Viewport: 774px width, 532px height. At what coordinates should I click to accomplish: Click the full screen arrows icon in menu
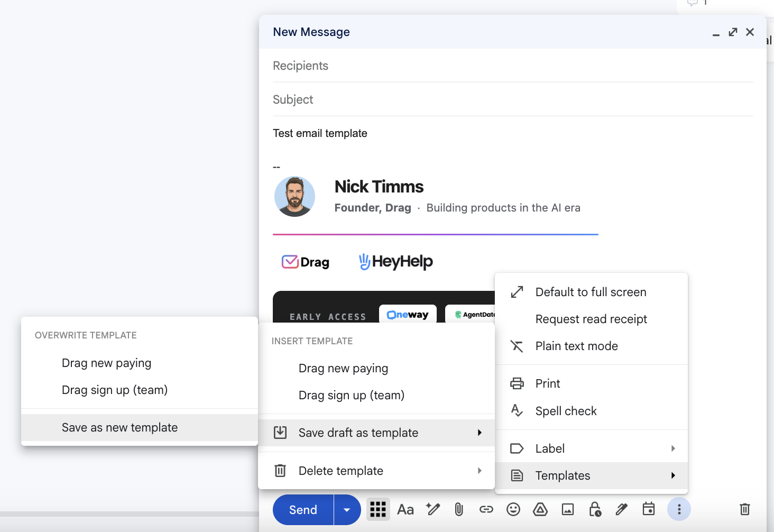517,292
